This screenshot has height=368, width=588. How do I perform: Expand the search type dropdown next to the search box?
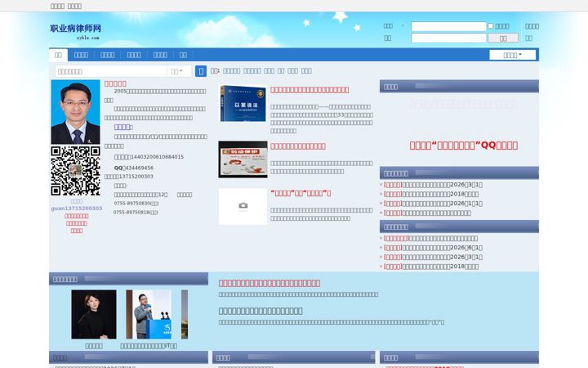click(x=179, y=71)
